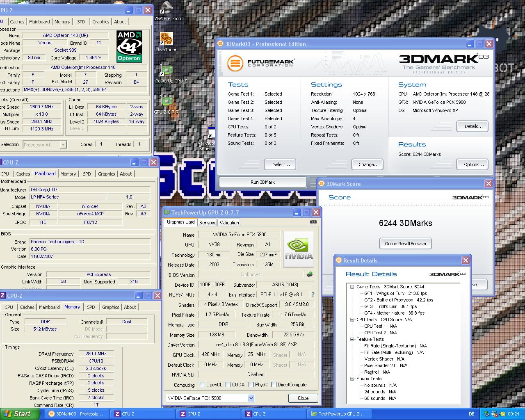Select Pixel Shader 2.0 result row
This screenshot has height=420, width=525.
[386, 365]
